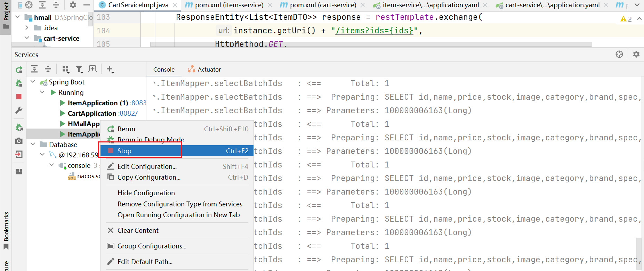Choose Edit Default Path... in context menu
Screen dimensions: 644x271
178,262
